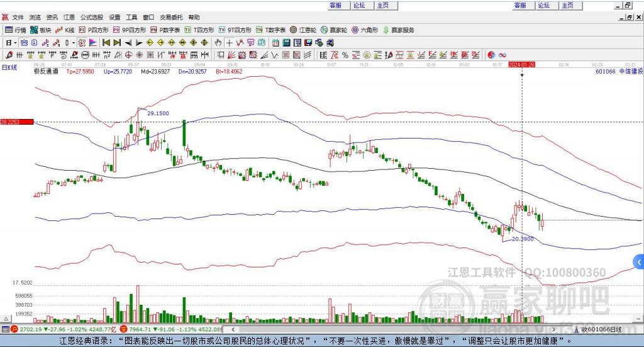Open the 江恩轮 Gann wheel

click(x=303, y=30)
